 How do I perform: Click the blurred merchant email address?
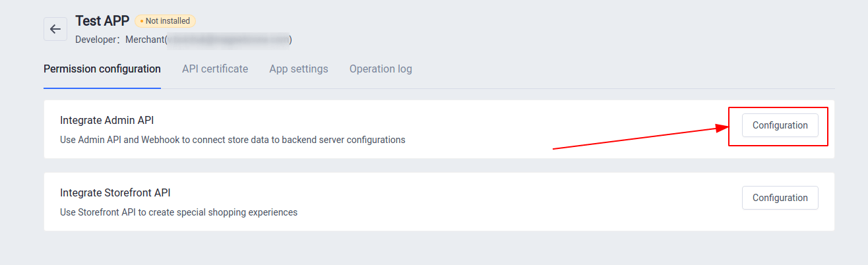[228, 40]
